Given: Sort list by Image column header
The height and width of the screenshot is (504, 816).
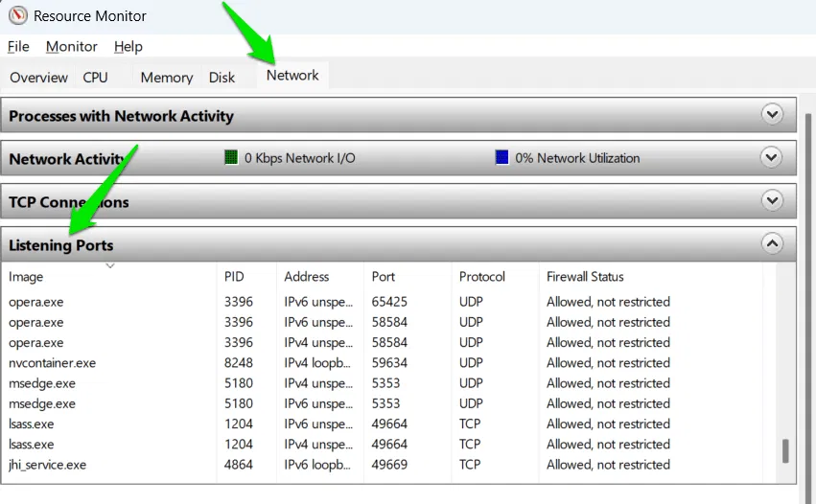Looking at the screenshot, I should (26, 277).
